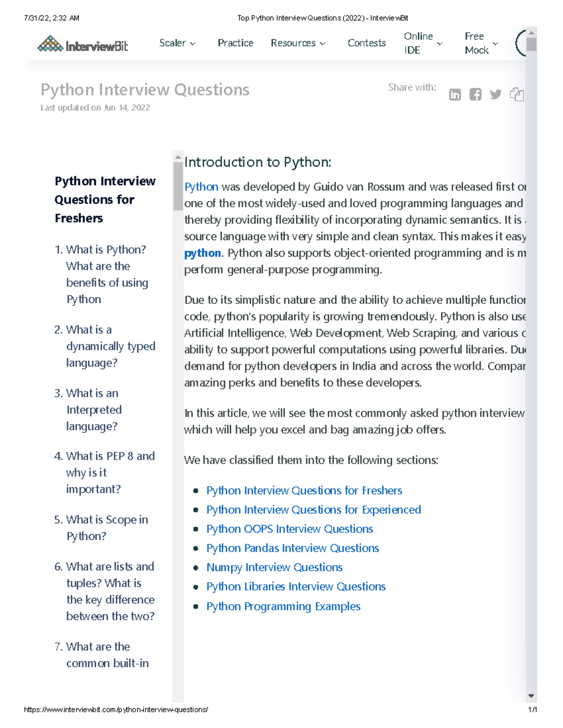Click the sidebar scroll up arrow
The height and width of the screenshot is (728, 563).
coord(178,158)
